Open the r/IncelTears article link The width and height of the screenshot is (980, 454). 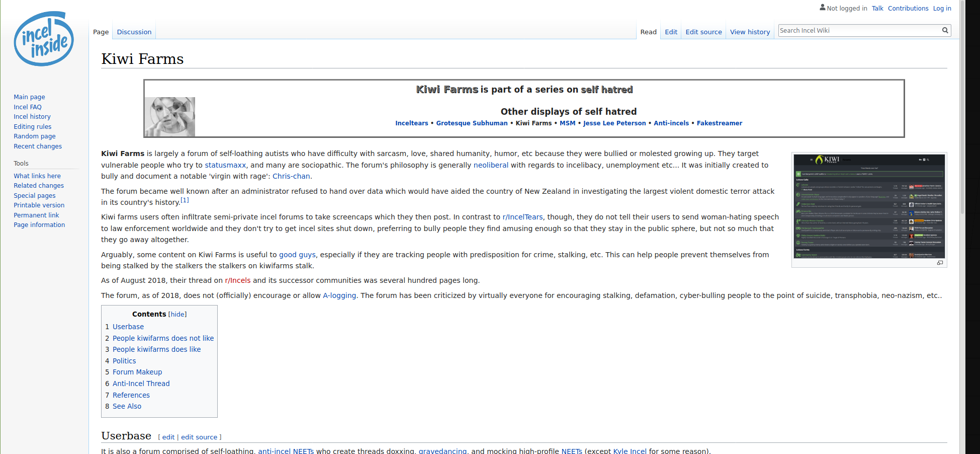(522, 217)
